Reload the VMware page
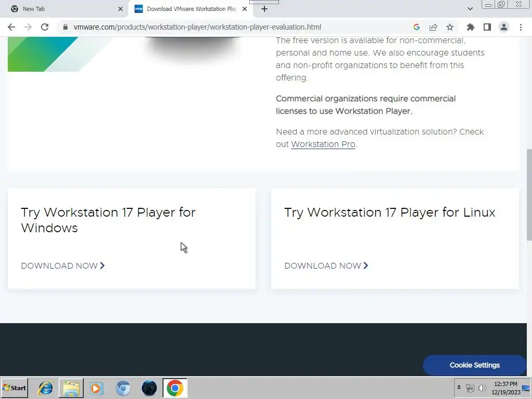Image resolution: width=532 pixels, height=399 pixels. 45,27
